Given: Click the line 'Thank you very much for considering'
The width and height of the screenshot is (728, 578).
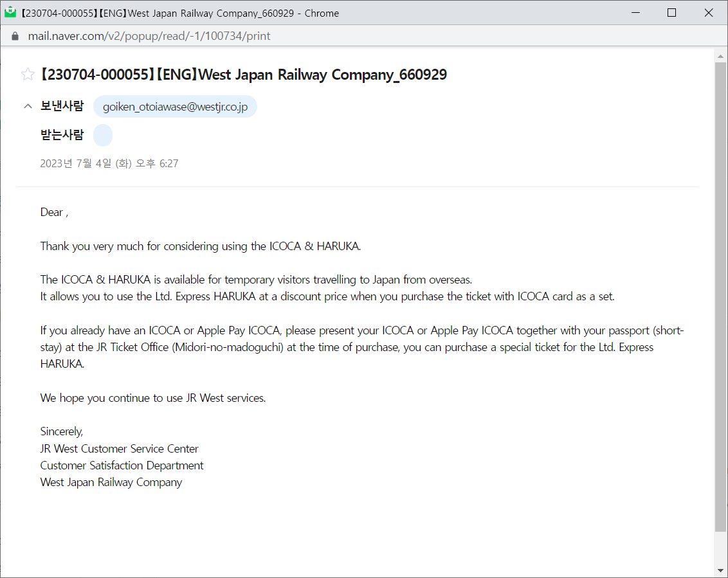Looking at the screenshot, I should point(201,246).
